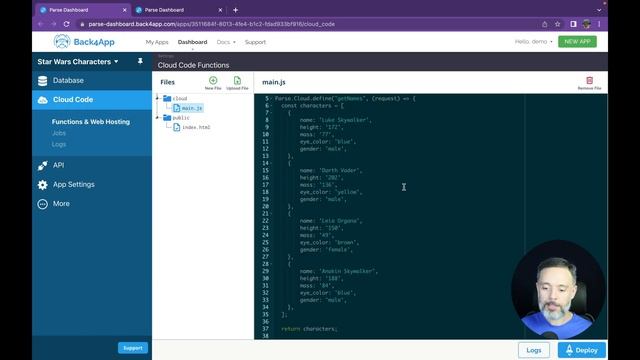Click the API plug icon

click(42, 165)
